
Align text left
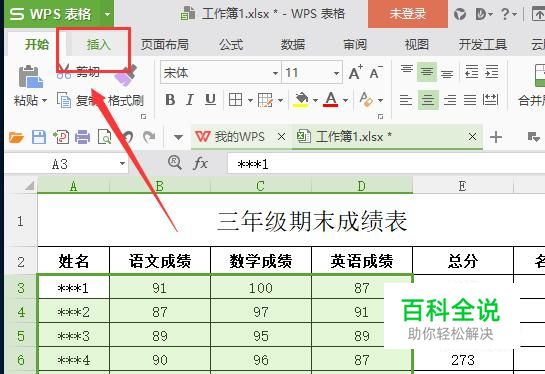(406, 100)
